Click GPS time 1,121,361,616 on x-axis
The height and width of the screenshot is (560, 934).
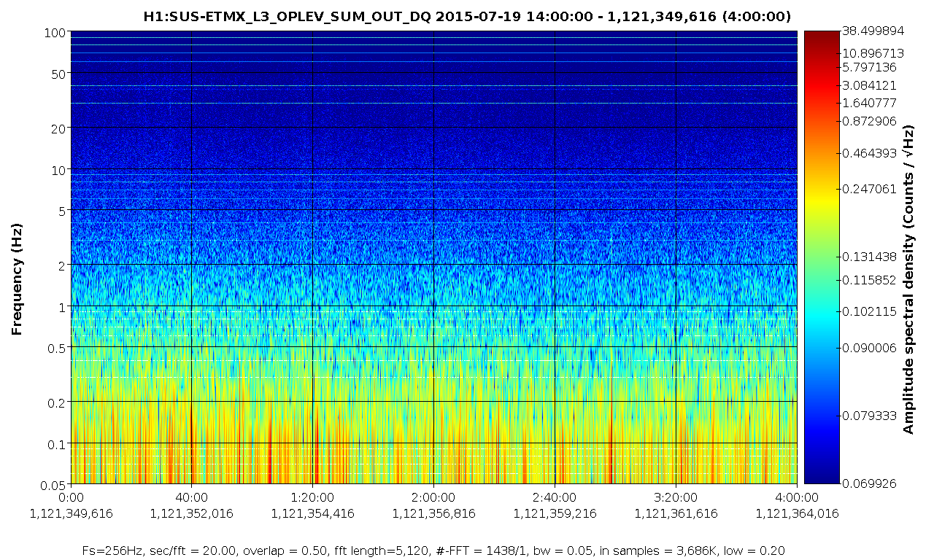coord(676,513)
